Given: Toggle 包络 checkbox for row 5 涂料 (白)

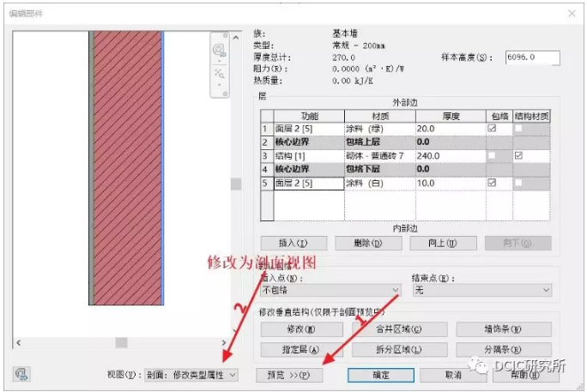Looking at the screenshot, I should 492,183.
